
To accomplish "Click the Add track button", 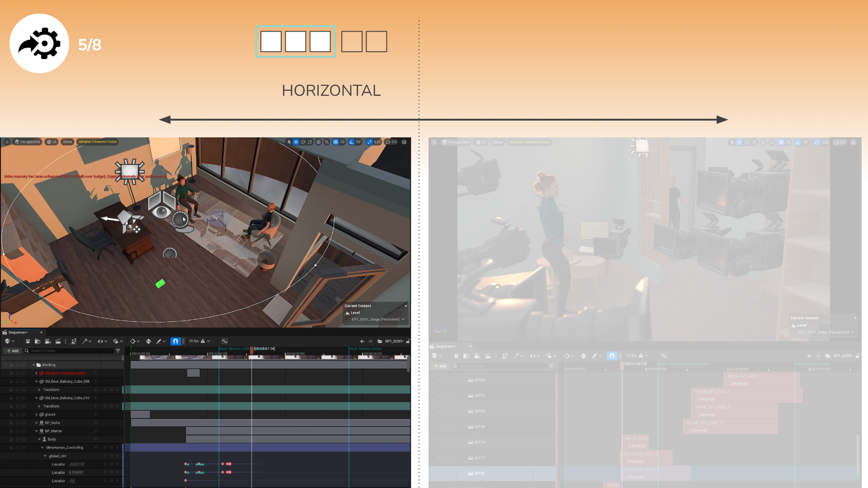I will (x=12, y=351).
